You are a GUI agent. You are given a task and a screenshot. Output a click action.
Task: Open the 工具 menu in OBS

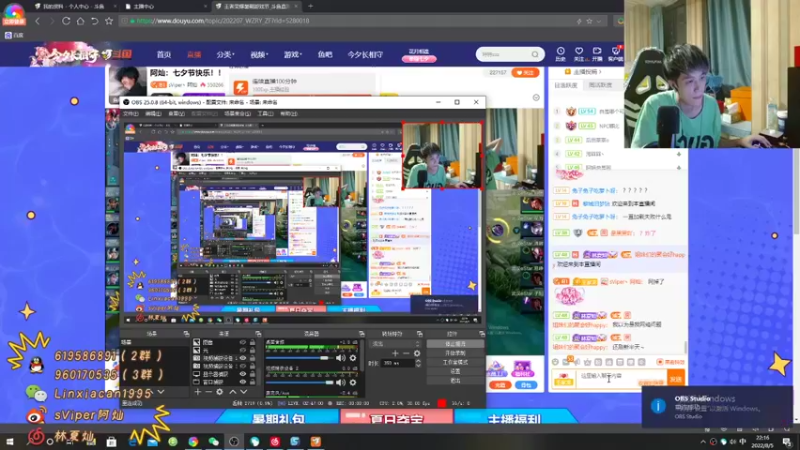click(265, 114)
